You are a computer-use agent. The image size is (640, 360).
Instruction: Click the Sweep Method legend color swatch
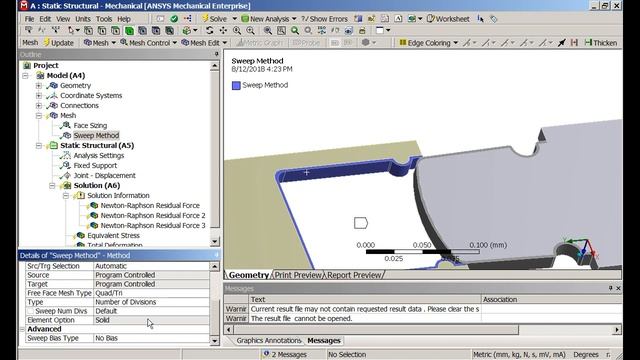(236, 85)
